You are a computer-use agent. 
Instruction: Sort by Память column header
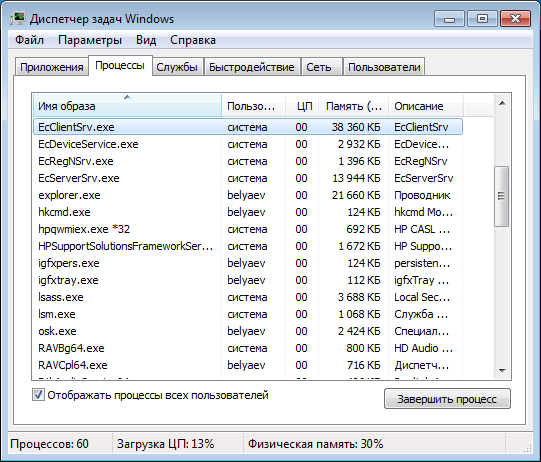point(353,106)
